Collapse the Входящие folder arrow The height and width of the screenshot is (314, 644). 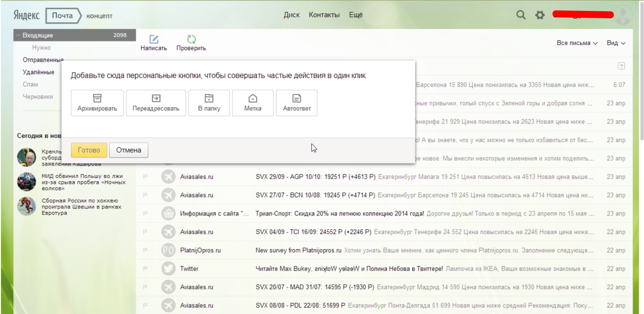(x=18, y=35)
